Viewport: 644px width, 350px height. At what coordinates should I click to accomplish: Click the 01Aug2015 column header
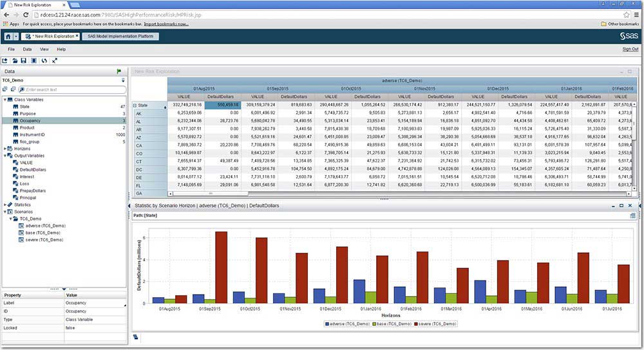coord(204,89)
